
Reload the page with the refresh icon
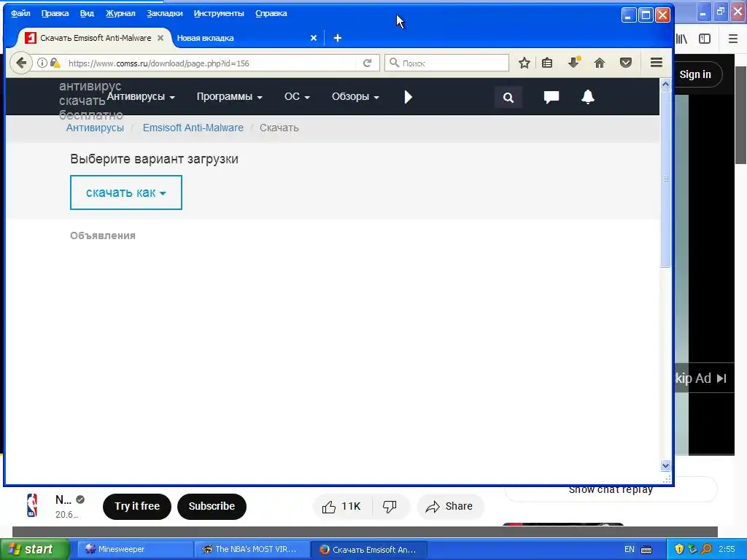point(368,63)
